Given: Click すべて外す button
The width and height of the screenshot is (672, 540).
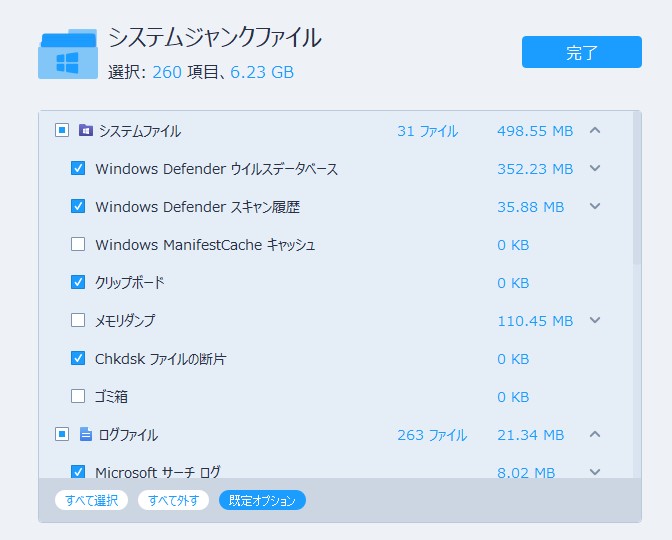Looking at the screenshot, I should (x=173, y=500).
